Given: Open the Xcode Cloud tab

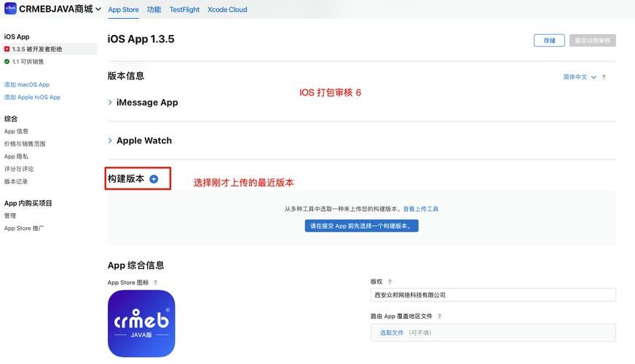Looking at the screenshot, I should 227,9.
